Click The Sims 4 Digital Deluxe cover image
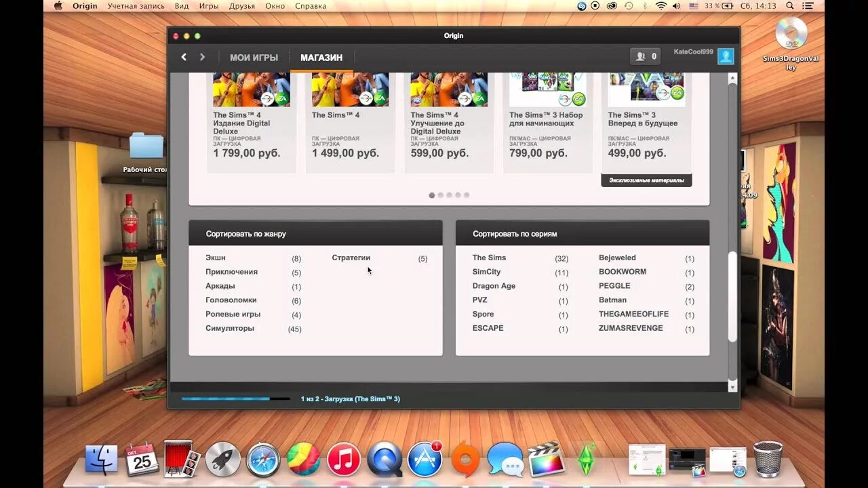 click(252, 89)
